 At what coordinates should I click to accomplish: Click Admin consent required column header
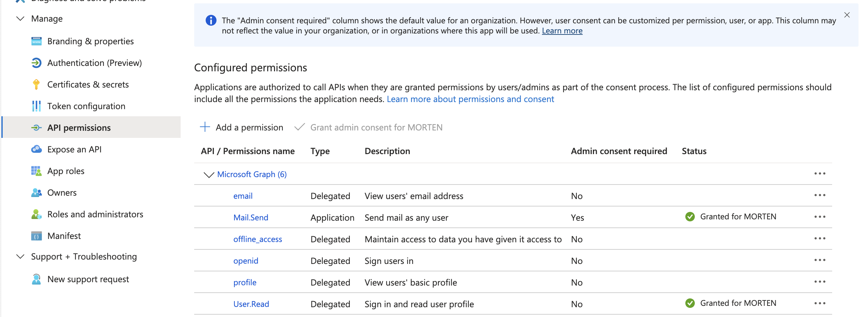619,151
